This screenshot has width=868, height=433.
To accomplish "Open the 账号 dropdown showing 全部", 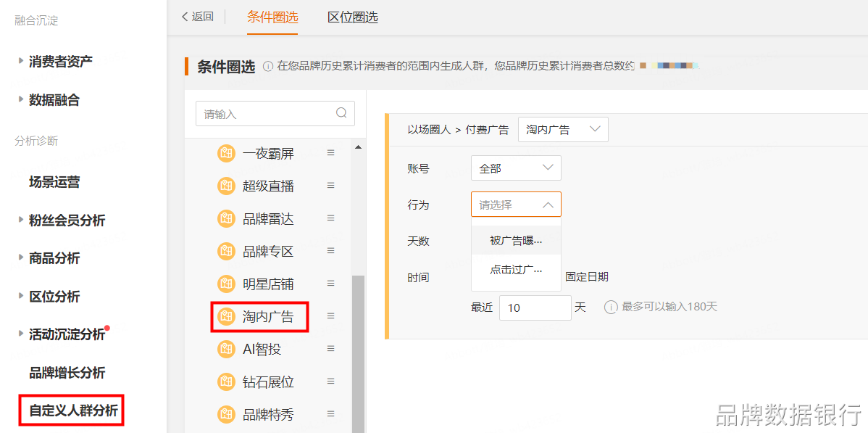I will coord(516,168).
